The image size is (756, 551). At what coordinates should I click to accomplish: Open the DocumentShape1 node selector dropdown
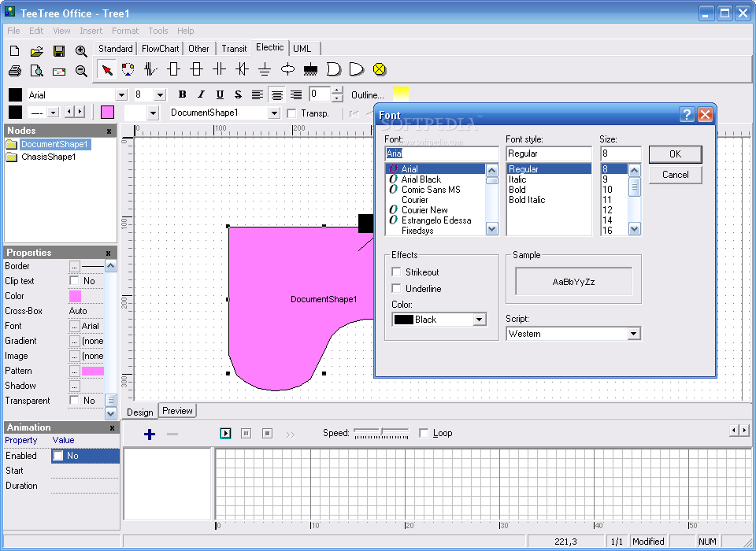click(x=274, y=113)
